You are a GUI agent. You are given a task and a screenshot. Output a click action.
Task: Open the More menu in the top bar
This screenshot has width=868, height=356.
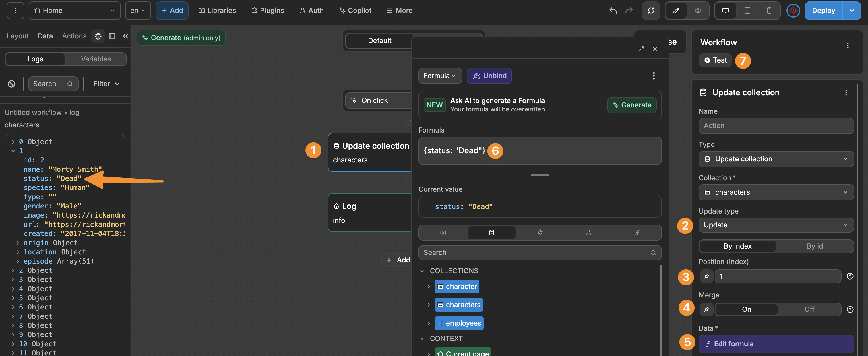click(x=399, y=10)
